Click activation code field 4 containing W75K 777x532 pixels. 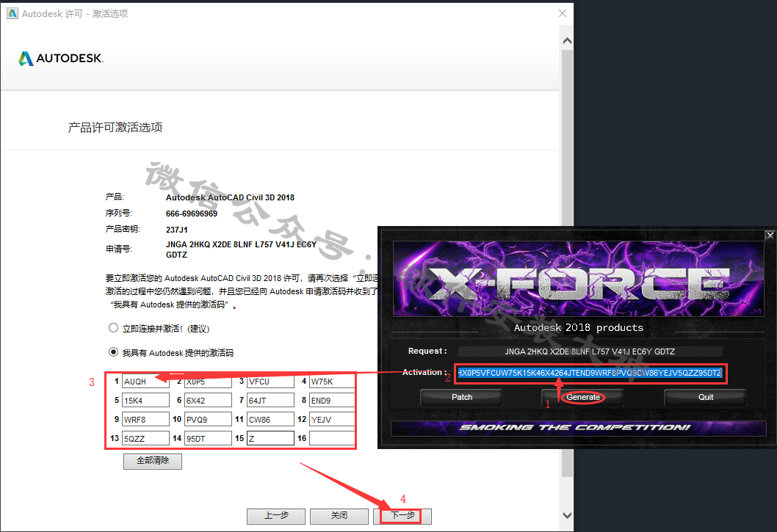pos(332,382)
